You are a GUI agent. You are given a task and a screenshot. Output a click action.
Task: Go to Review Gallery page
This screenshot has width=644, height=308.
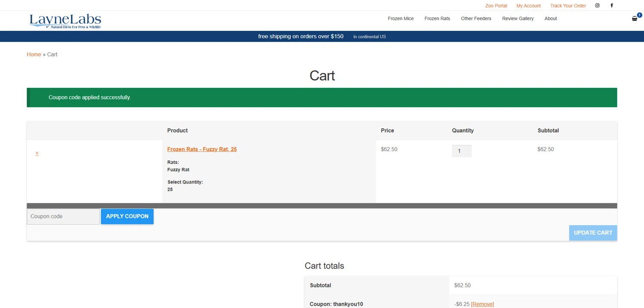click(518, 18)
